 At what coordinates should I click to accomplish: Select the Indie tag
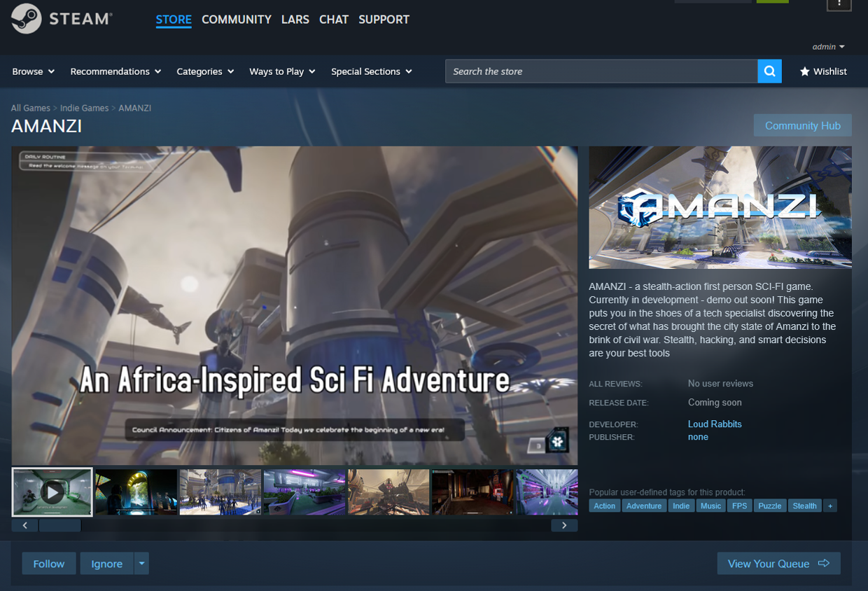681,506
